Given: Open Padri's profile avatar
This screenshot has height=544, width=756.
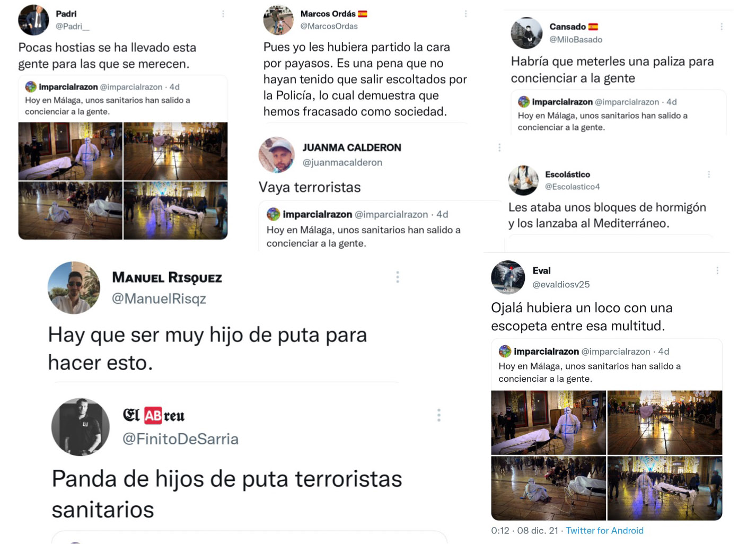Looking at the screenshot, I should [x=33, y=20].
